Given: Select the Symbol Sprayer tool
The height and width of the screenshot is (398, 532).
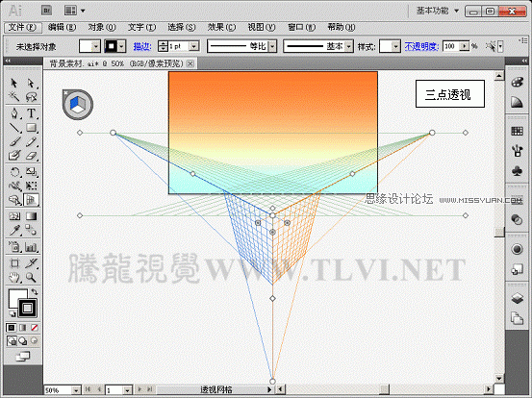Looking at the screenshot, I should pos(13,247).
